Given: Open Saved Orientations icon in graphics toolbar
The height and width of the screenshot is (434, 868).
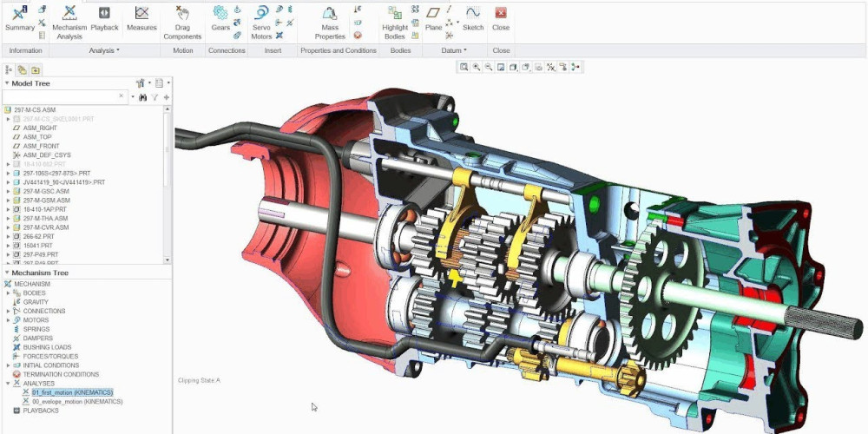Looking at the screenshot, I should 526,67.
